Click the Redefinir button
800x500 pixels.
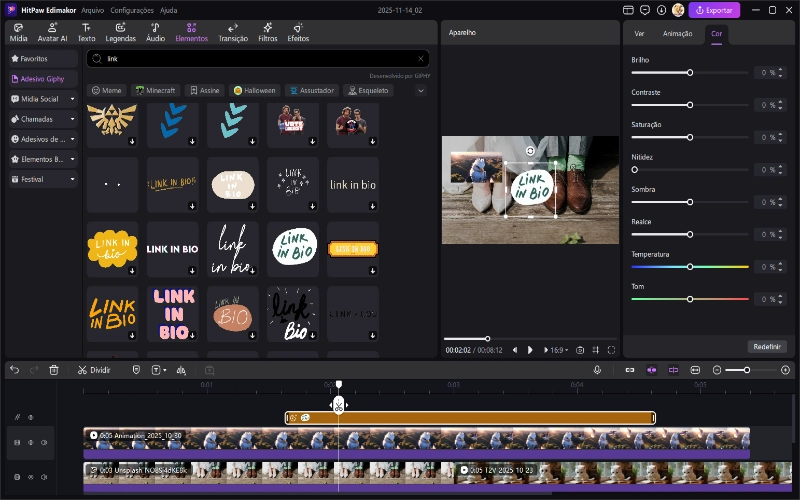766,346
